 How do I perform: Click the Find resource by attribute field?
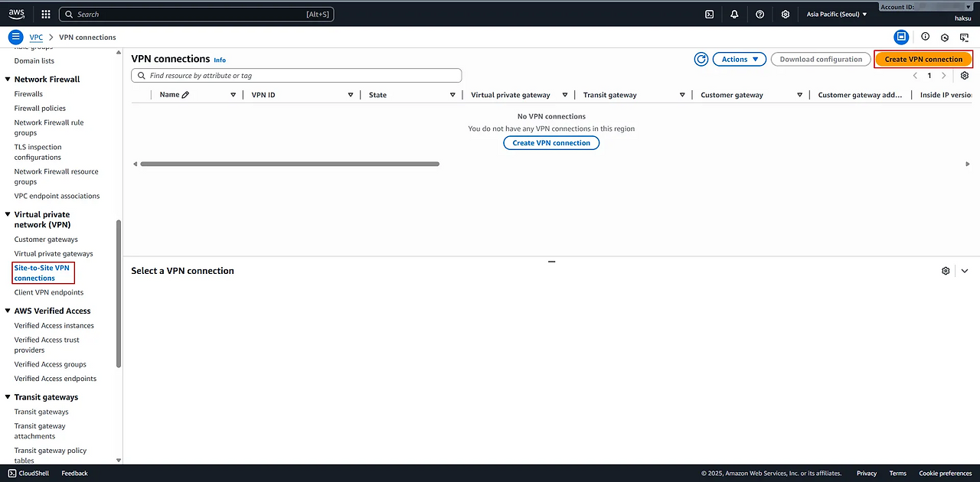click(x=299, y=76)
